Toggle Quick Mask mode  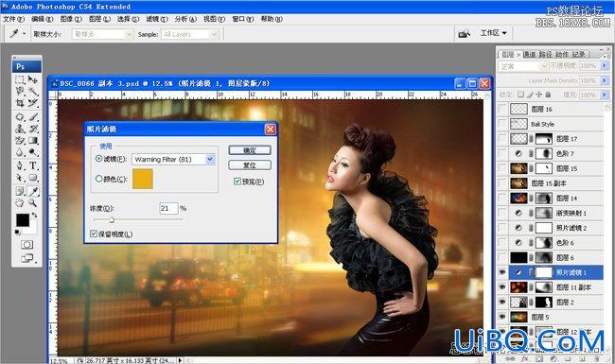26,245
